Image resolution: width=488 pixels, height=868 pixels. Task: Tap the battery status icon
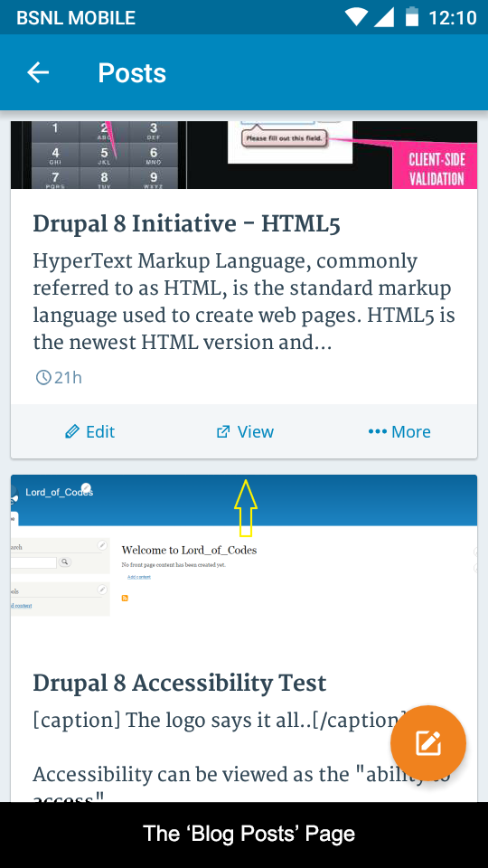pos(412,17)
